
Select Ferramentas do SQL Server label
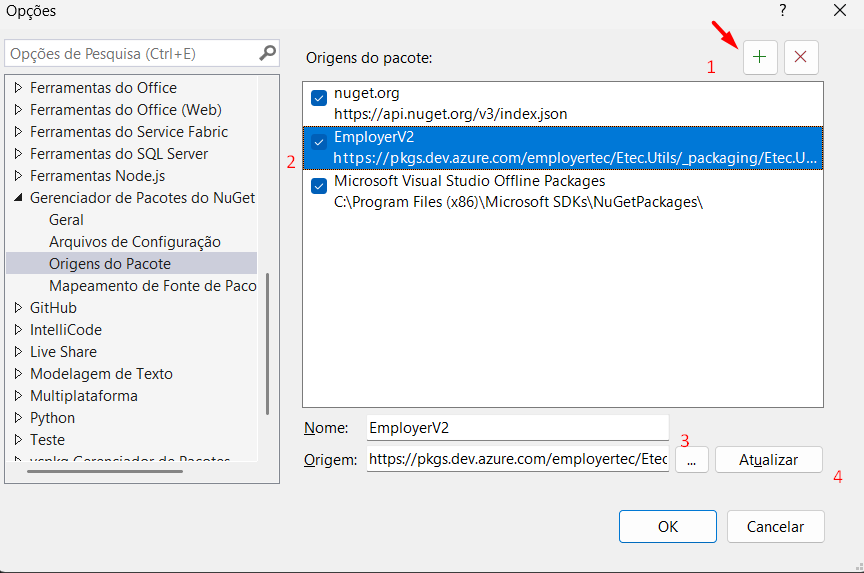pos(118,154)
